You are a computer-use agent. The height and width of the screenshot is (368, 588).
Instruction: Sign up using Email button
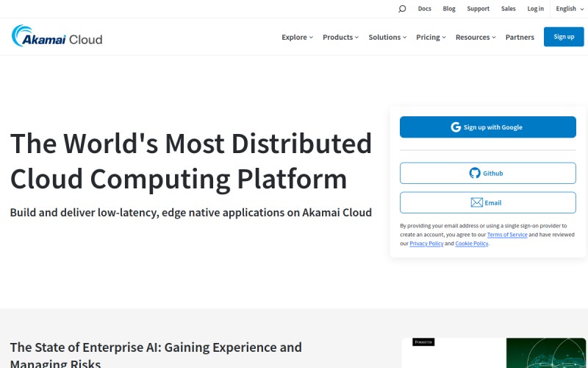(487, 203)
